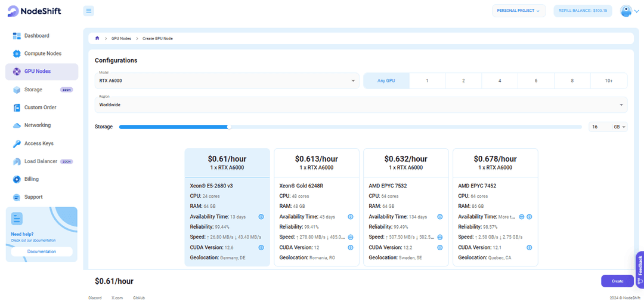Click CUDA Version info icon on Xeon E5-2680 card

coord(261,247)
